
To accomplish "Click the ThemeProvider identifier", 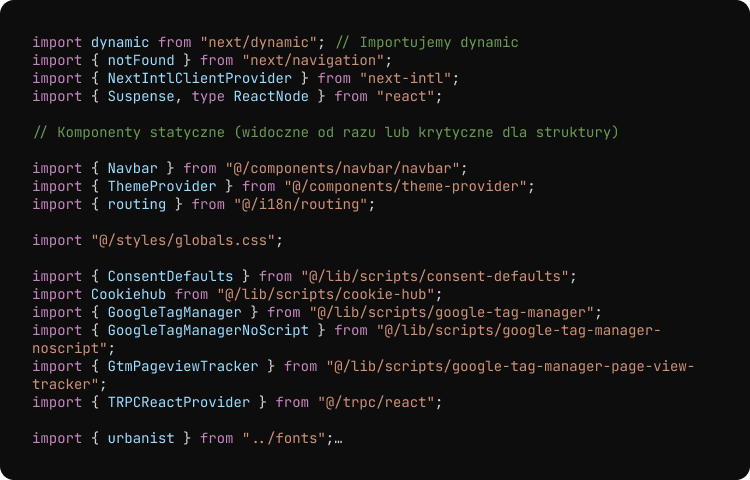I will point(161,186).
